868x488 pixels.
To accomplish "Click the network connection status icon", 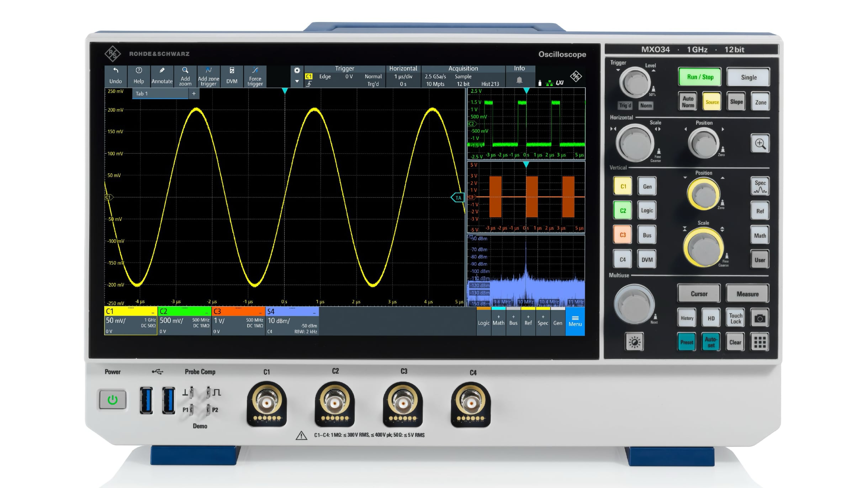I will pyautogui.click(x=550, y=83).
